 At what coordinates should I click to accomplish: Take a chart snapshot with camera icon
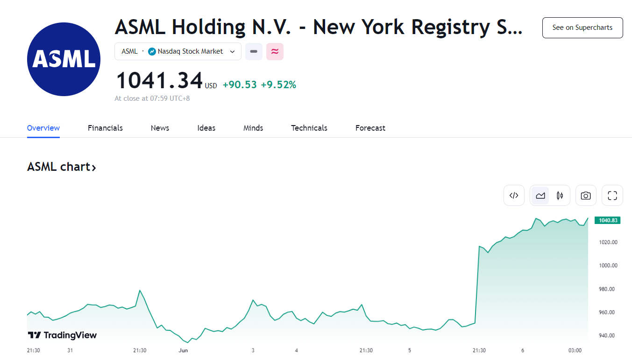click(586, 196)
